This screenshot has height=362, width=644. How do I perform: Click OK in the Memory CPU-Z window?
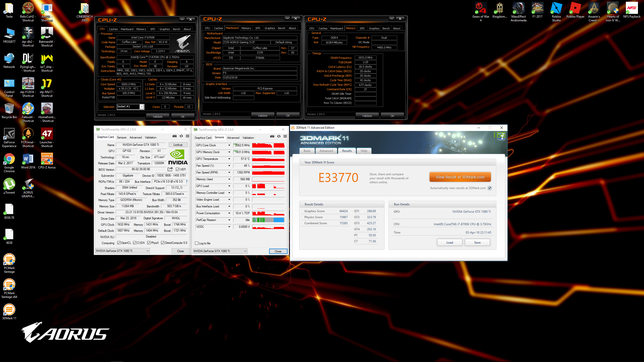tap(392, 116)
